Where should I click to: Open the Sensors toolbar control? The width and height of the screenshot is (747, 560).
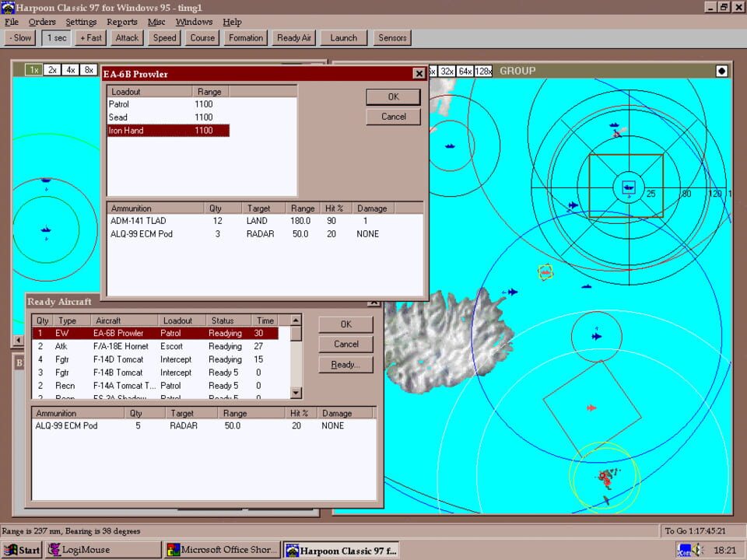coord(392,37)
